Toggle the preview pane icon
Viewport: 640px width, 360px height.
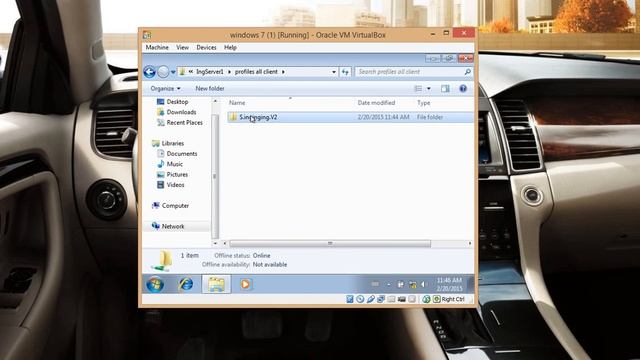click(445, 89)
